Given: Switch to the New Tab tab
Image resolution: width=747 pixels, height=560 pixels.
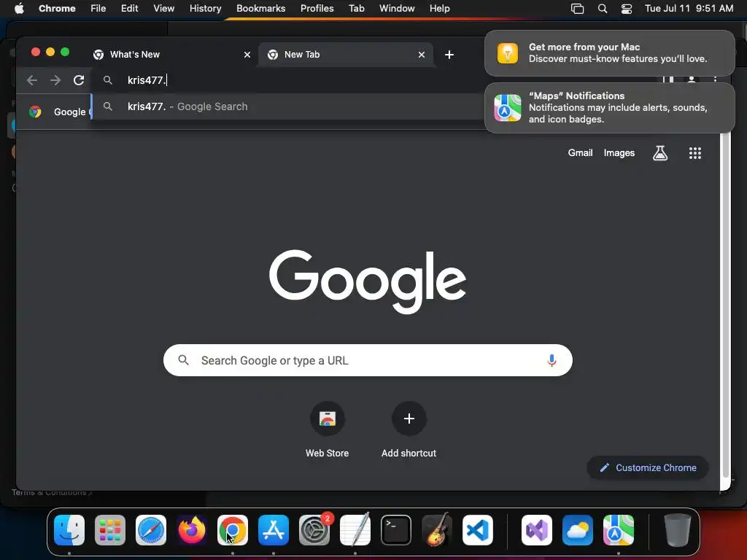Looking at the screenshot, I should [346, 55].
